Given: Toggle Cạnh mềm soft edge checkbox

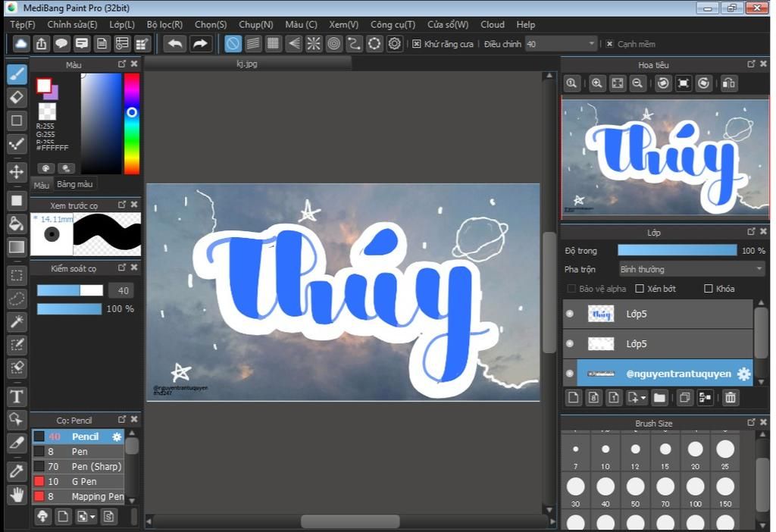Looking at the screenshot, I should pos(610,44).
